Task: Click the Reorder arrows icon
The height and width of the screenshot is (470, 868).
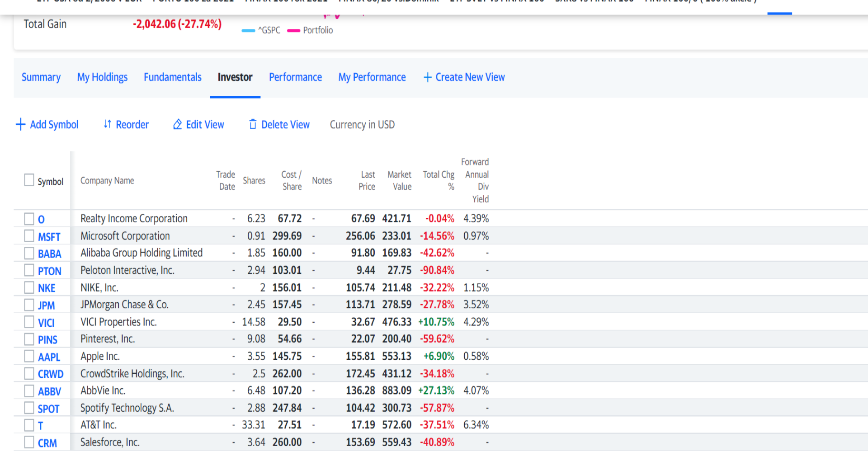Action: click(x=107, y=124)
